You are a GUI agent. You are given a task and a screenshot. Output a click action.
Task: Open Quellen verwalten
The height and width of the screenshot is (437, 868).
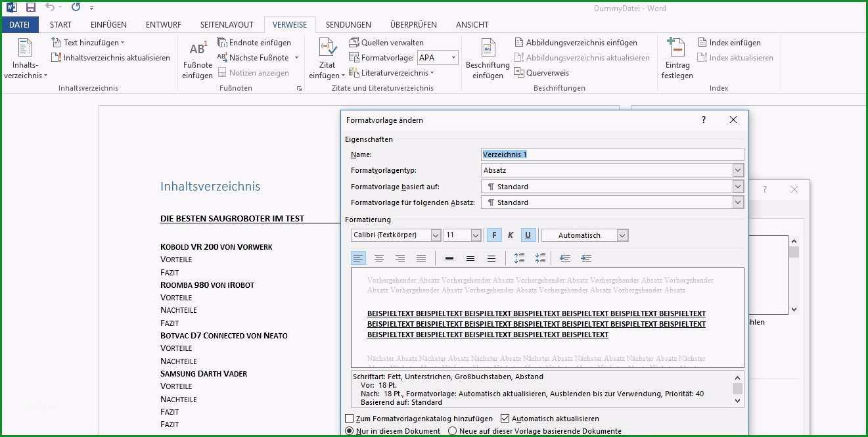pyautogui.click(x=386, y=43)
